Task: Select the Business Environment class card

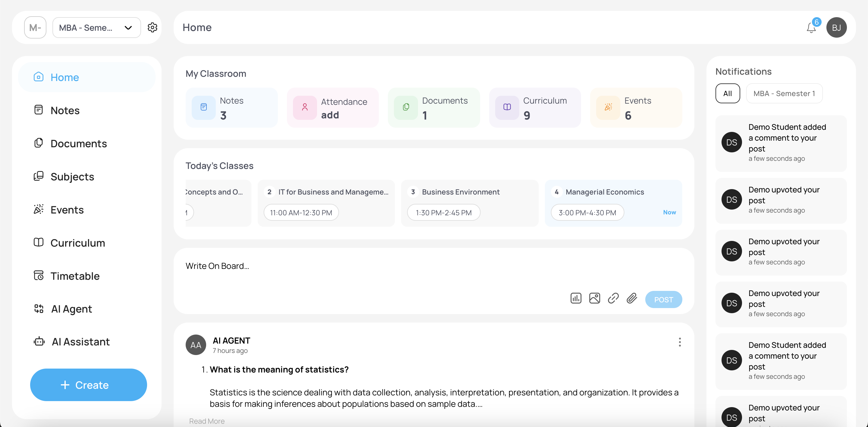Action: (x=470, y=203)
